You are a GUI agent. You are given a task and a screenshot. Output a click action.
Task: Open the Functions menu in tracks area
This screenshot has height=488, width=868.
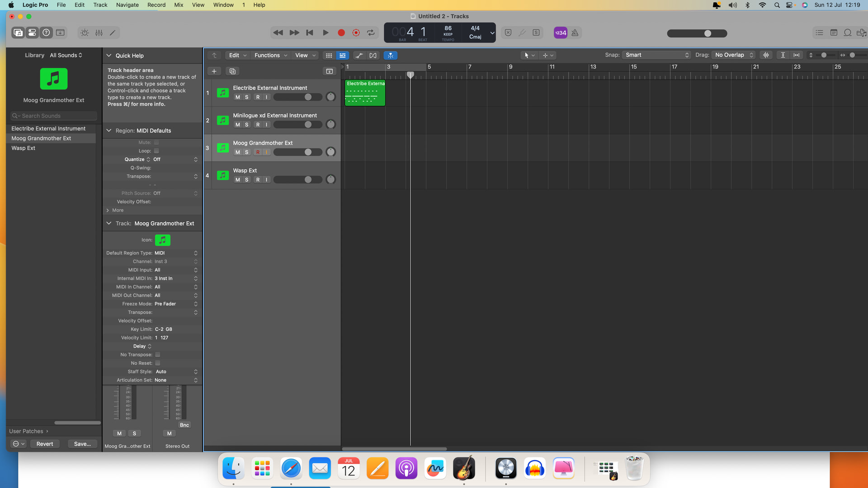click(x=270, y=56)
